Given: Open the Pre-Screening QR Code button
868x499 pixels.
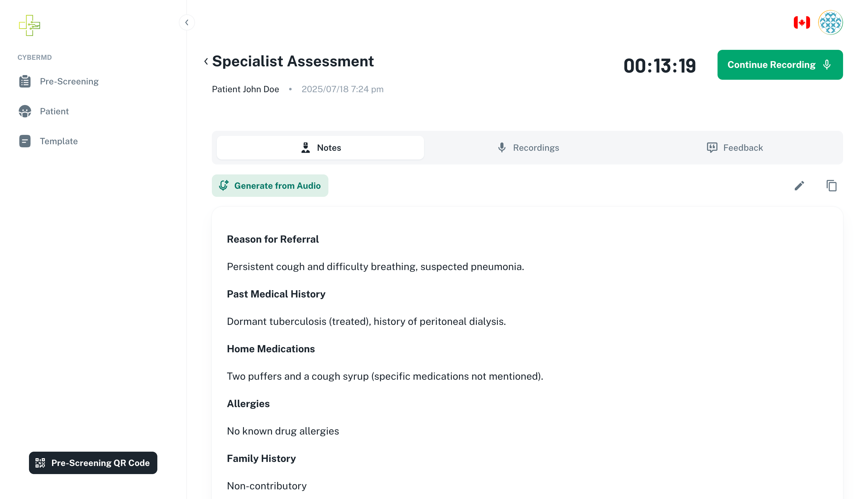Looking at the screenshot, I should [x=93, y=463].
